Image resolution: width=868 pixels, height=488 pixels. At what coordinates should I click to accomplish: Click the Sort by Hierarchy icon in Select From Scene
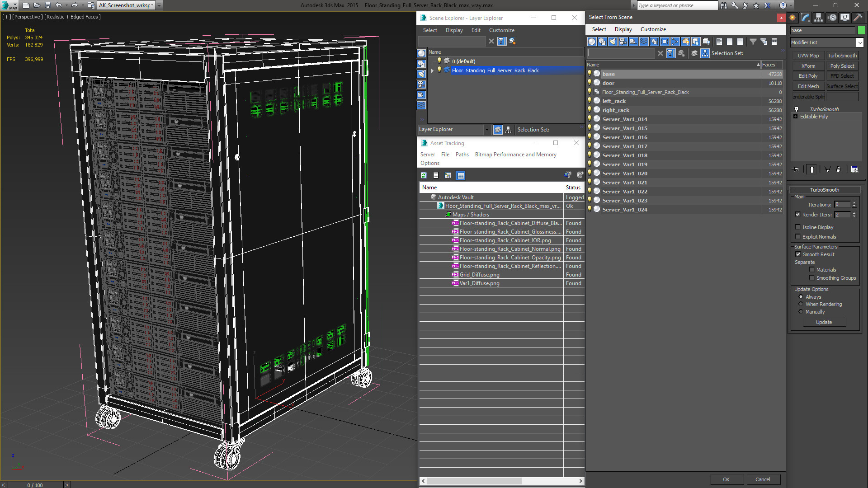tap(705, 53)
